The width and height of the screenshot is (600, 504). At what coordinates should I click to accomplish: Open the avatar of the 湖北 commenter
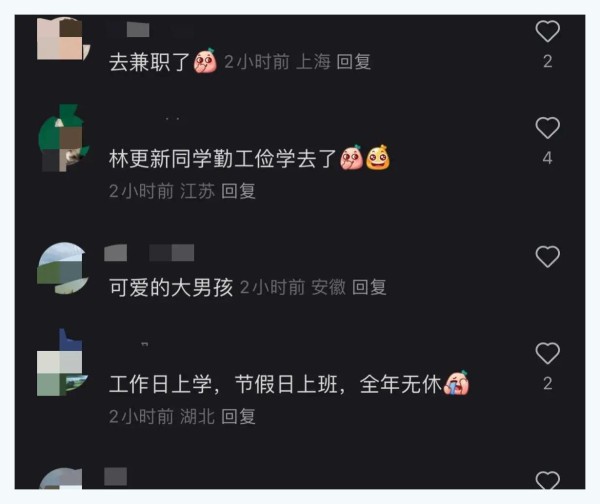tap(63, 363)
